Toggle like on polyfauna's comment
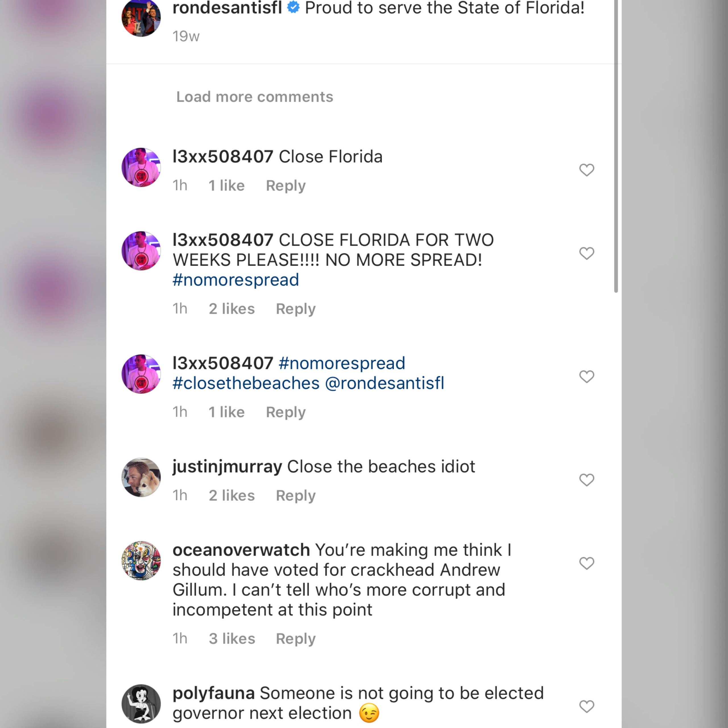Screen dimensions: 728x728 pos(586,706)
